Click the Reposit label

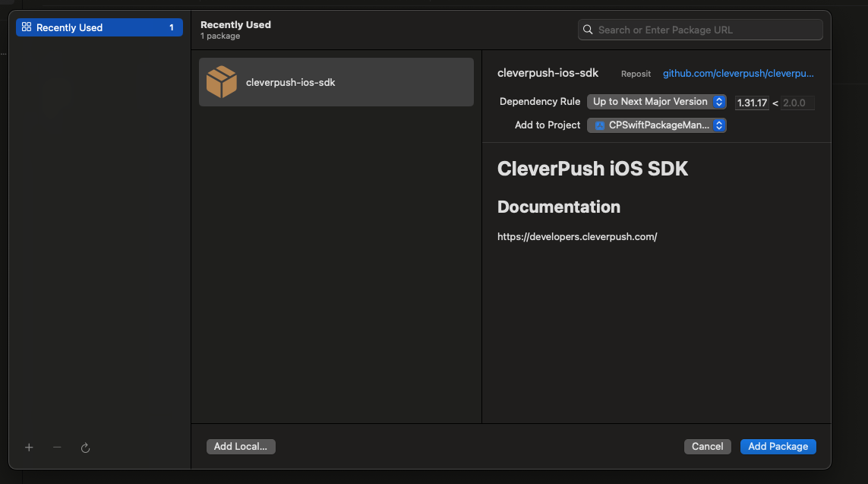(636, 74)
